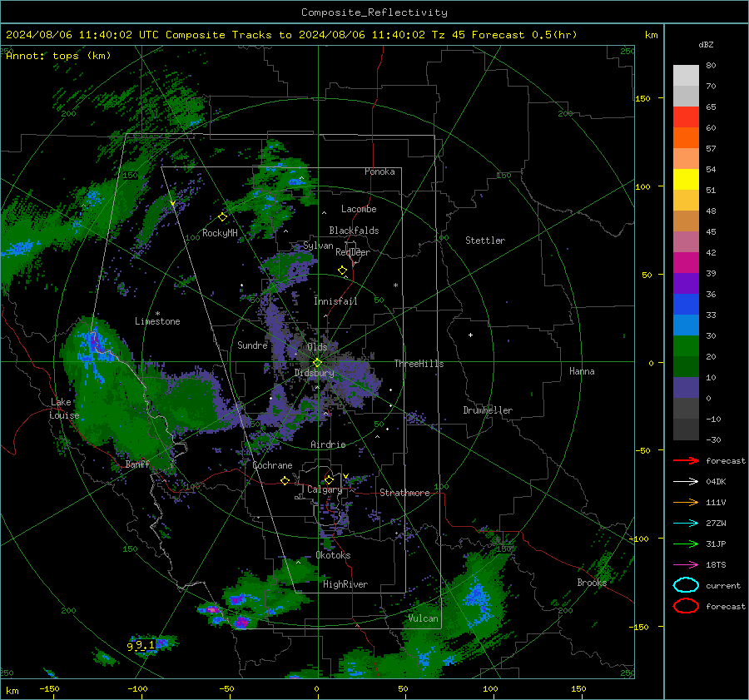Click the Airdrie city label
This screenshot has width=749, height=700.
tap(328, 444)
